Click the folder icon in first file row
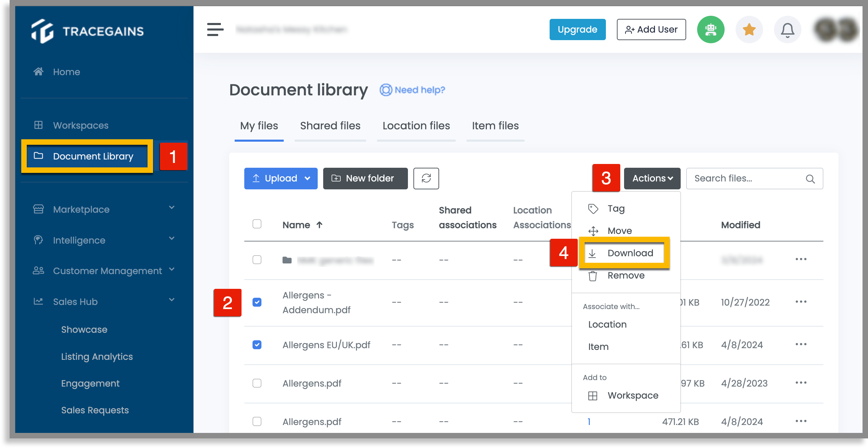 (287, 260)
